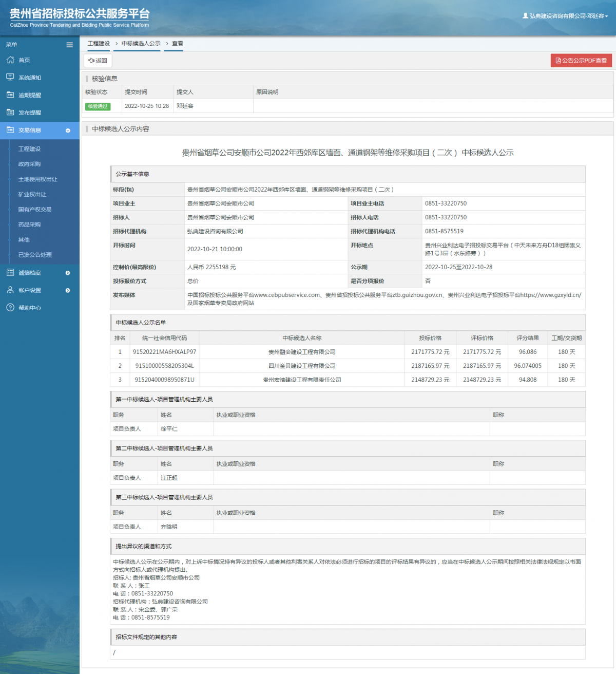The image size is (616, 674).
Task: Click the monitor icon for 系统通知
Action: point(10,77)
